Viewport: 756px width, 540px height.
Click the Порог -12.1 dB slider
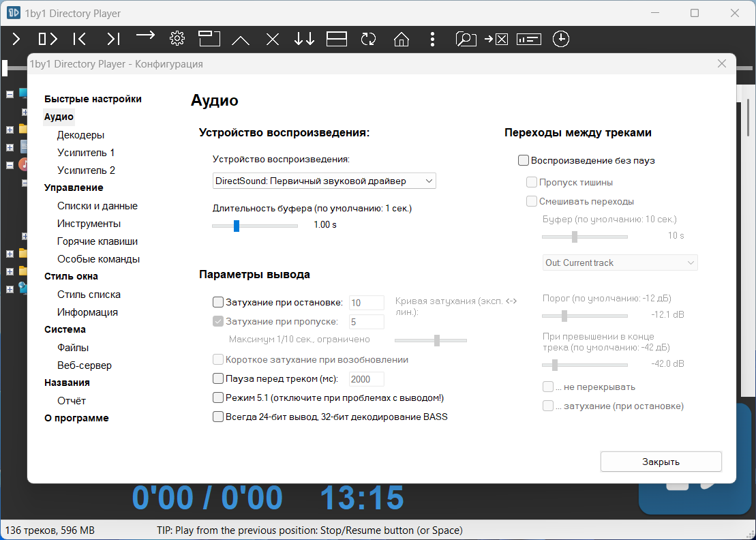(x=585, y=316)
